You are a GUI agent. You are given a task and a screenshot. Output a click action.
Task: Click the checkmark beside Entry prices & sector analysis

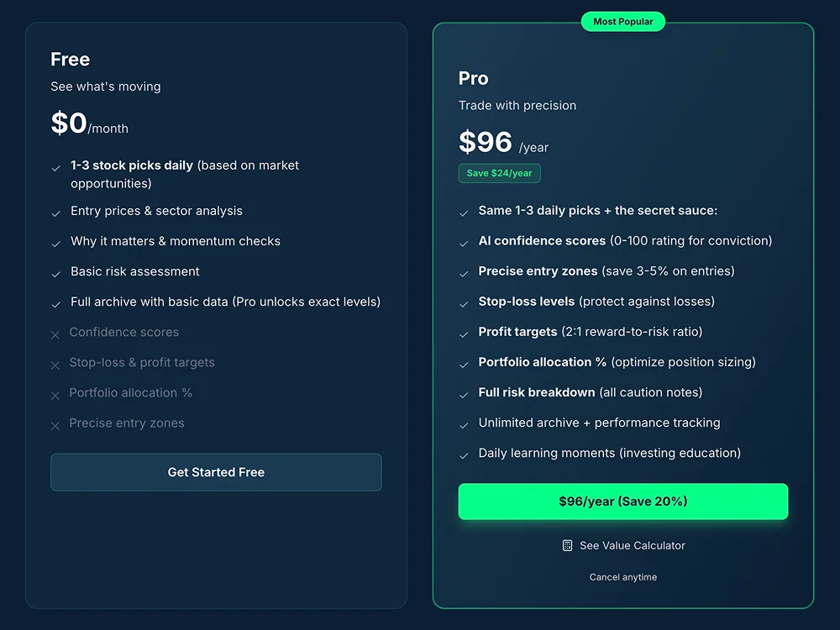pos(56,212)
